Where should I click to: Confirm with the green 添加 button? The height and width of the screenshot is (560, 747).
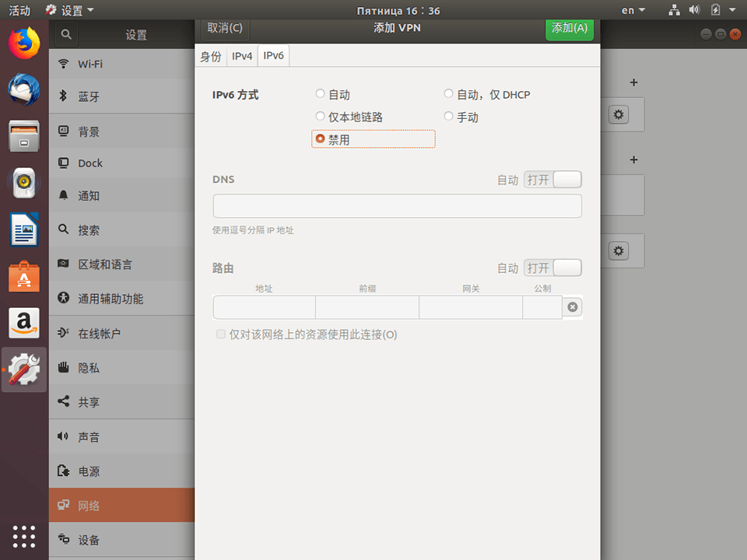[569, 27]
